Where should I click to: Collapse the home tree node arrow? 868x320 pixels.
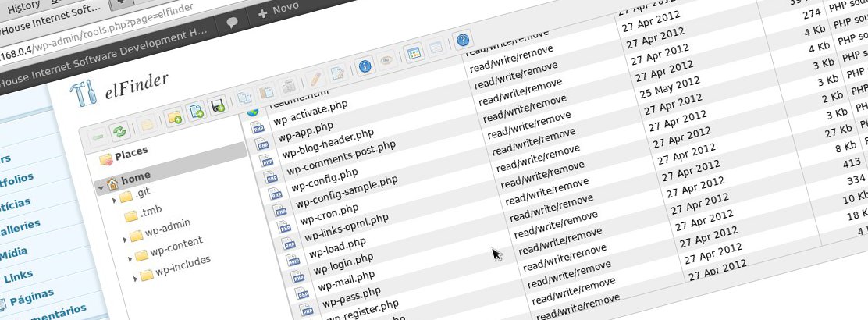click(x=101, y=187)
